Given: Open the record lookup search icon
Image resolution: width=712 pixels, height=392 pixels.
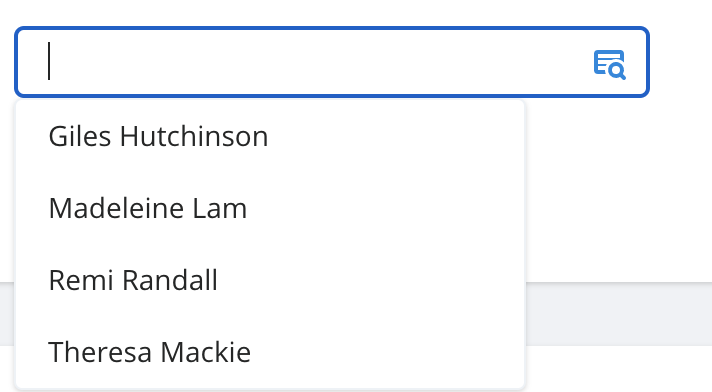Looking at the screenshot, I should point(609,65).
